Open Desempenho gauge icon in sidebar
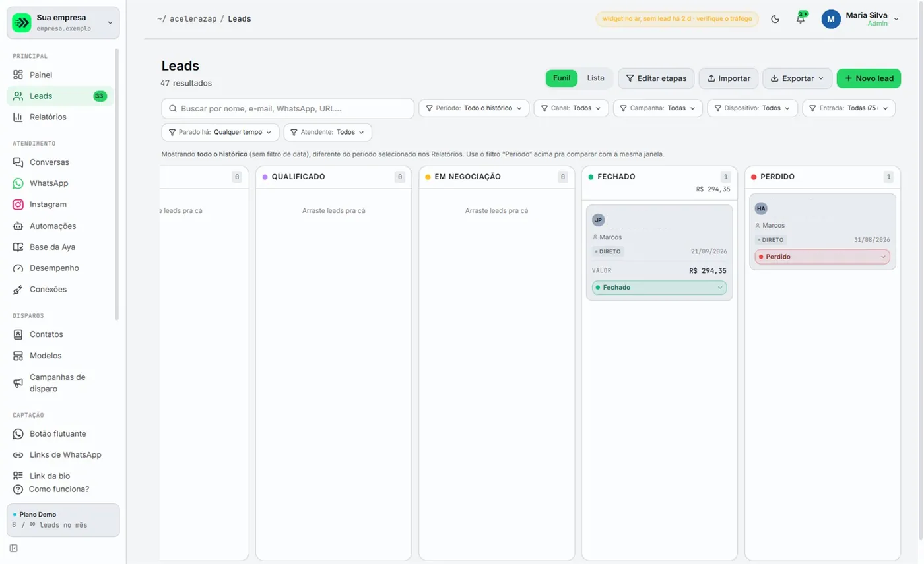924x564 pixels. click(18, 268)
